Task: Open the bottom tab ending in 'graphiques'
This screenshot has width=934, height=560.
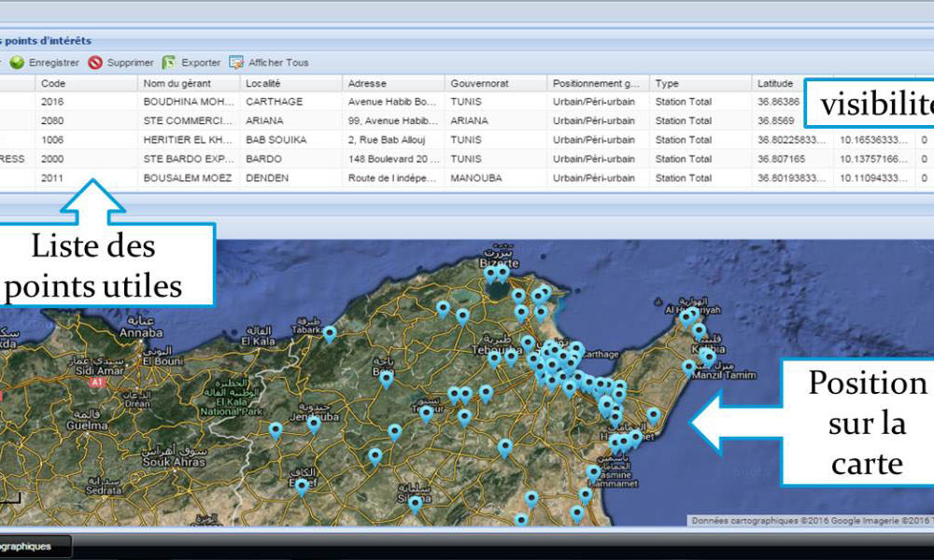Action: (x=26, y=546)
